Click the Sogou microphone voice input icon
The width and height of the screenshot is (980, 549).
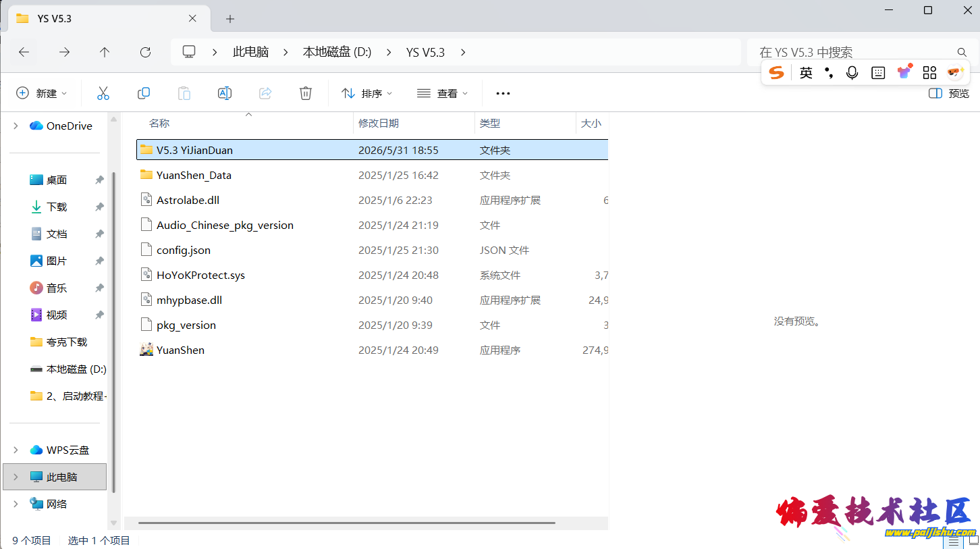click(852, 73)
